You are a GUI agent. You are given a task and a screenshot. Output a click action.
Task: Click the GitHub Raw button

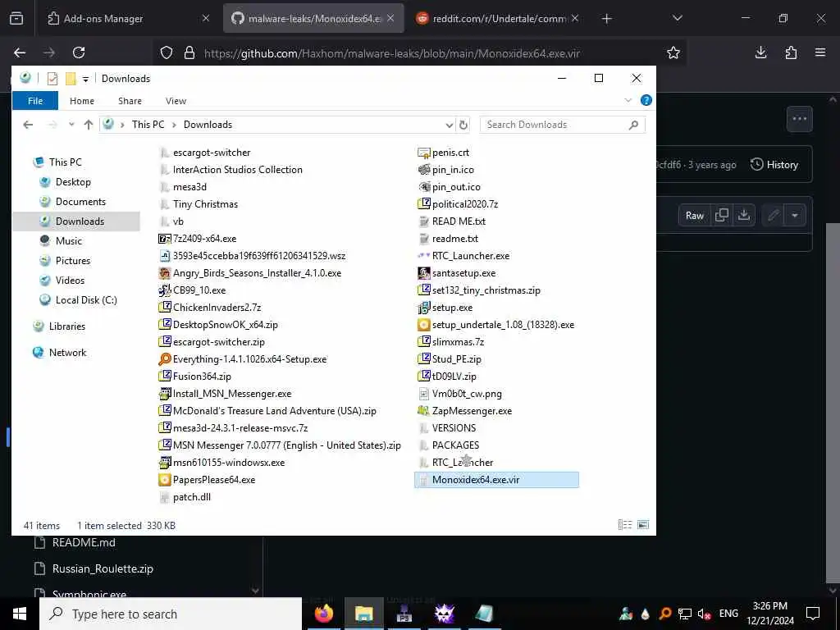[694, 216]
